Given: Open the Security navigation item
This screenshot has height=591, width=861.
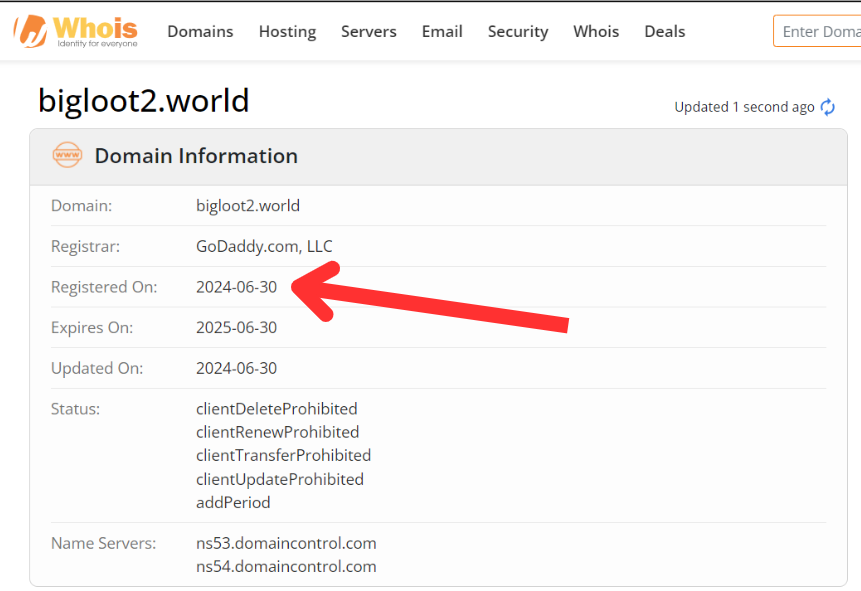Looking at the screenshot, I should point(518,31).
